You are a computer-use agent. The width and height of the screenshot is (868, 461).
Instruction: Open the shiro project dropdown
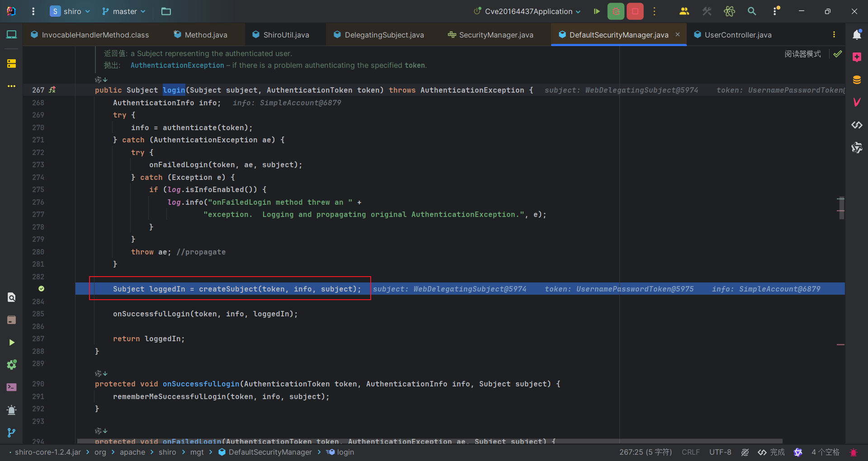coord(70,11)
